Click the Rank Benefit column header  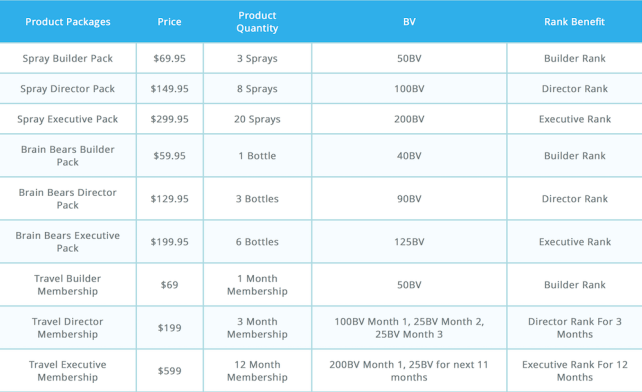pos(574,22)
